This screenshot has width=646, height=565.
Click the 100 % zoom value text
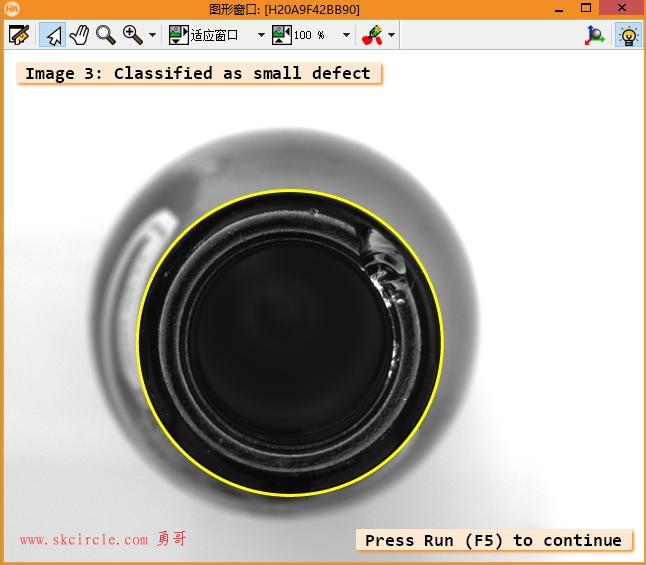[309, 35]
